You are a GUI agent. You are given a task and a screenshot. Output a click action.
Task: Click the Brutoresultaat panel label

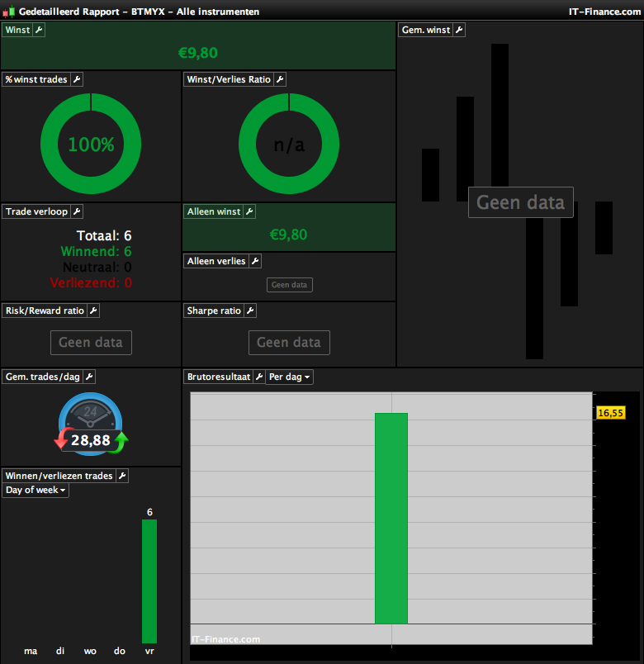(x=219, y=377)
